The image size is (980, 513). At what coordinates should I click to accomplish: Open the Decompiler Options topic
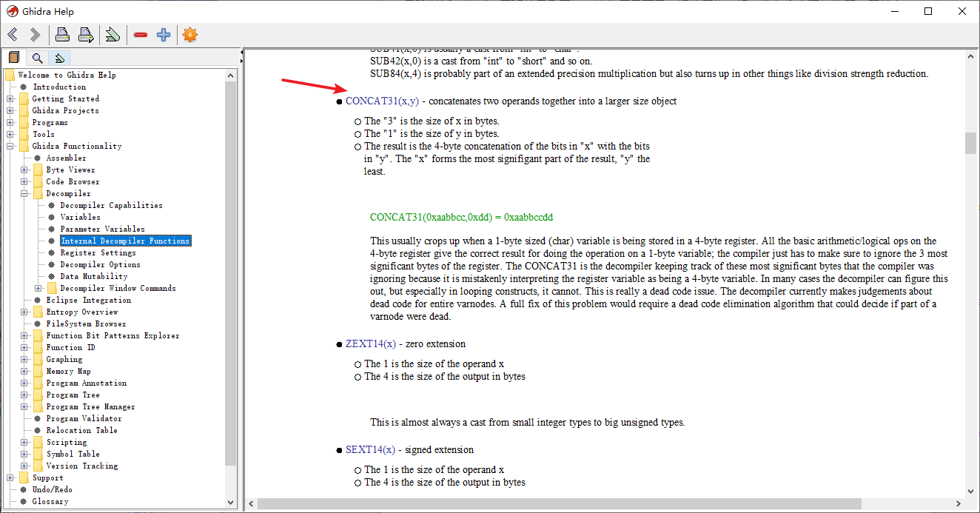point(100,264)
